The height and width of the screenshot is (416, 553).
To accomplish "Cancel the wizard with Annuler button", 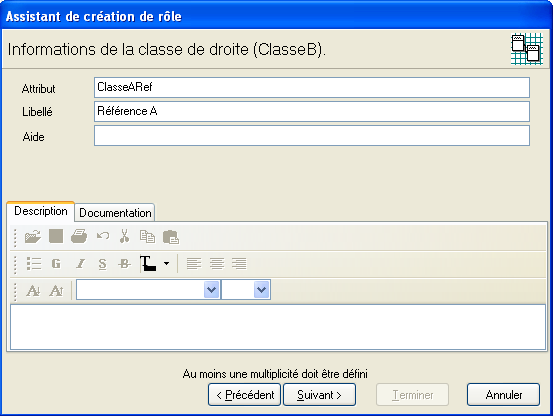I will 504,395.
